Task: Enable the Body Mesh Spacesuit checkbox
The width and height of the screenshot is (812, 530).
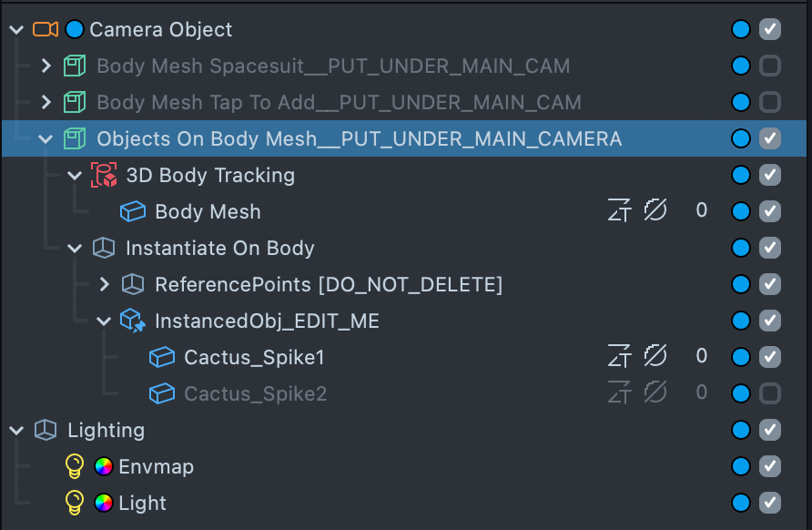Action: click(770, 66)
